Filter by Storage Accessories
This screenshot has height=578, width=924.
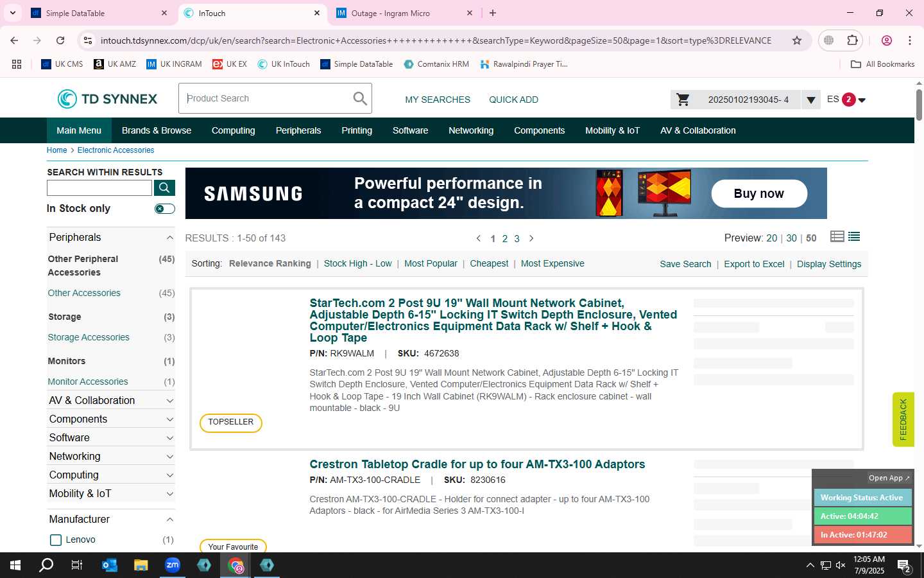[x=89, y=337]
